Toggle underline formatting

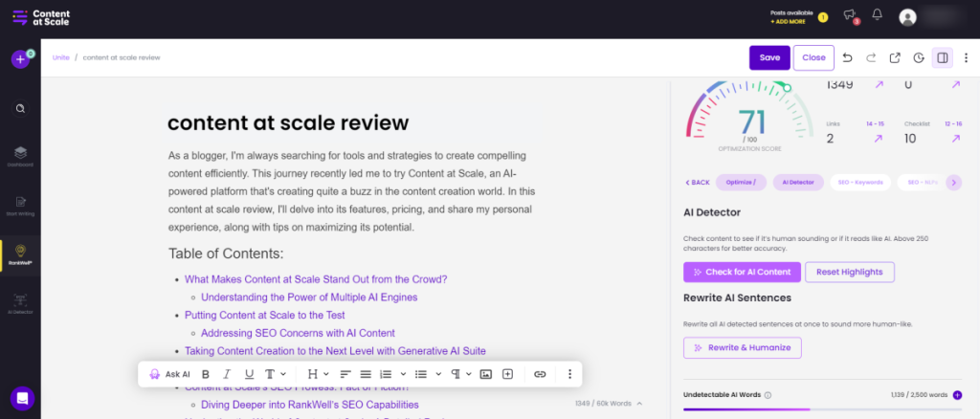[250, 374]
